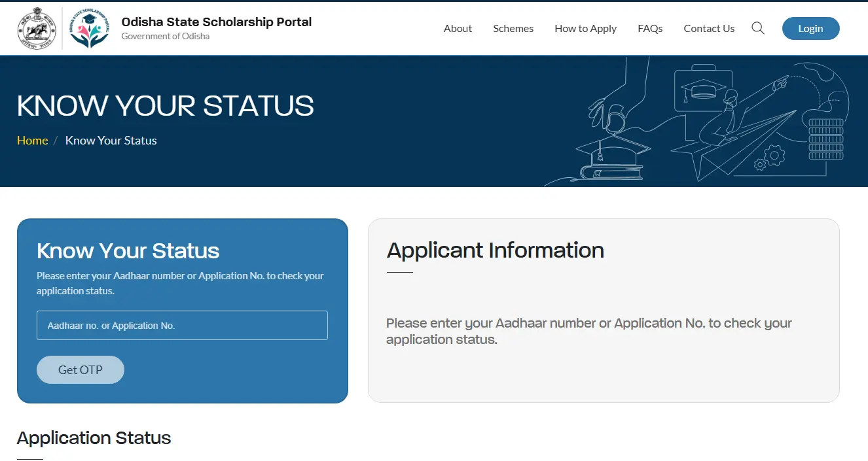Click the Get OTP button

80,369
